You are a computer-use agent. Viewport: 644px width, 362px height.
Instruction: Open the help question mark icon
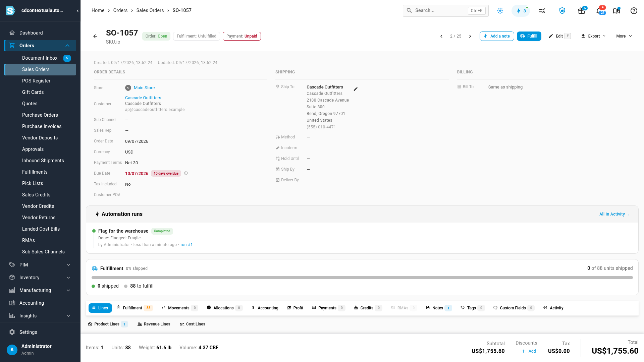pos(634,11)
